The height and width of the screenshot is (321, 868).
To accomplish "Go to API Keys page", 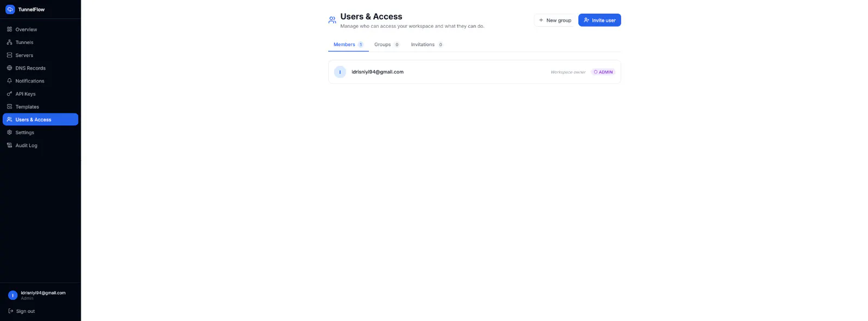I will [41, 94].
